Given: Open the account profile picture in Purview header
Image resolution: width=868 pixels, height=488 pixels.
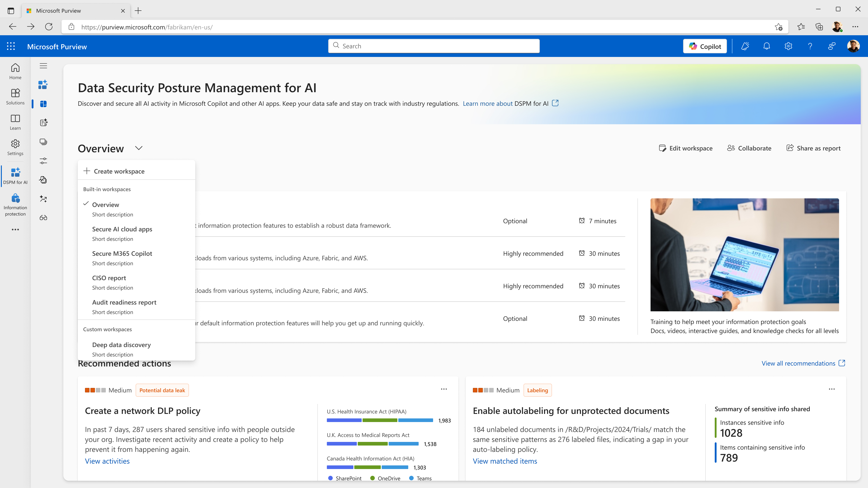Looking at the screenshot, I should (853, 46).
